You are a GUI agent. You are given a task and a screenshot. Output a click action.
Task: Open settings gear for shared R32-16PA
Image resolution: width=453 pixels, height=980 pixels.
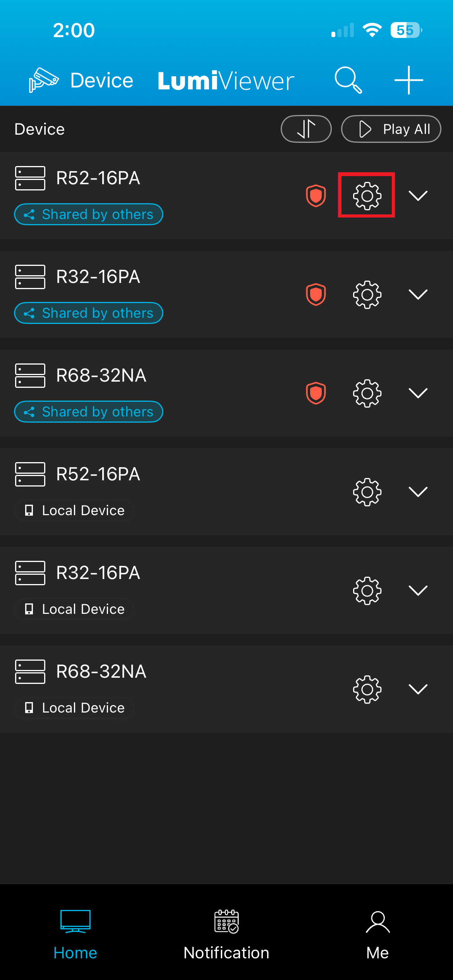coord(367,295)
